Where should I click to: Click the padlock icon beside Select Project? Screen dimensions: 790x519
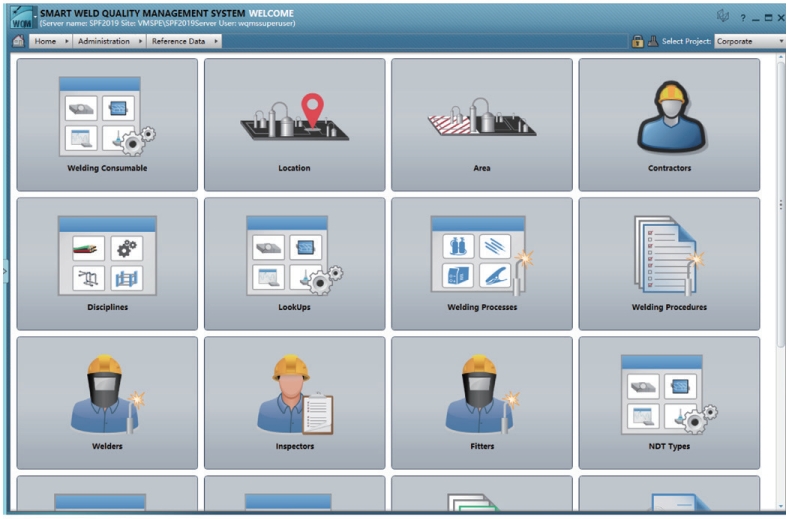coord(637,41)
